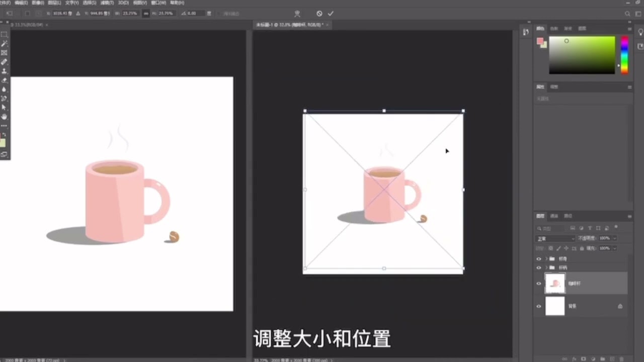Open the Libraries panel icon
The width and height of the screenshot is (644, 362).
pyautogui.click(x=640, y=46)
